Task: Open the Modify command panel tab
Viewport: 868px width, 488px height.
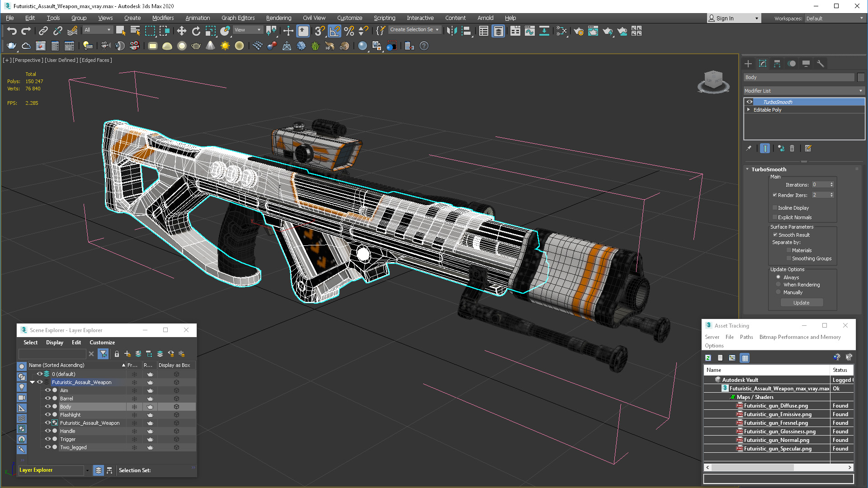Action: (x=763, y=64)
